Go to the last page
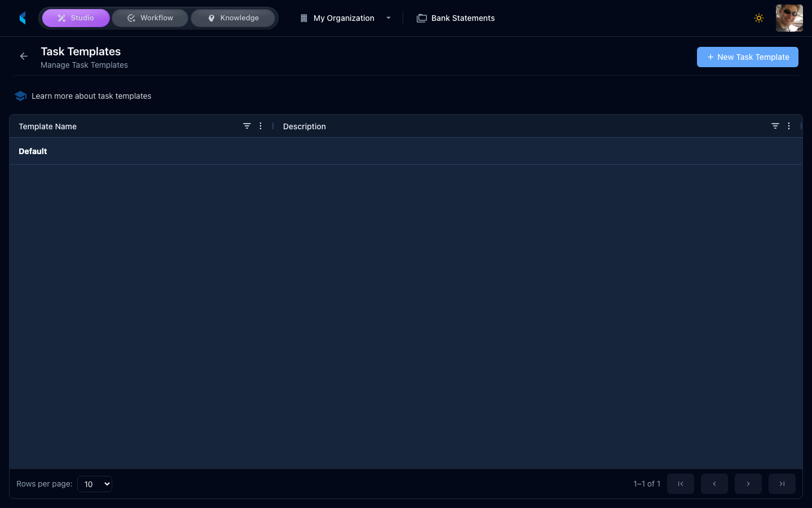This screenshot has width=812, height=508. click(782, 484)
